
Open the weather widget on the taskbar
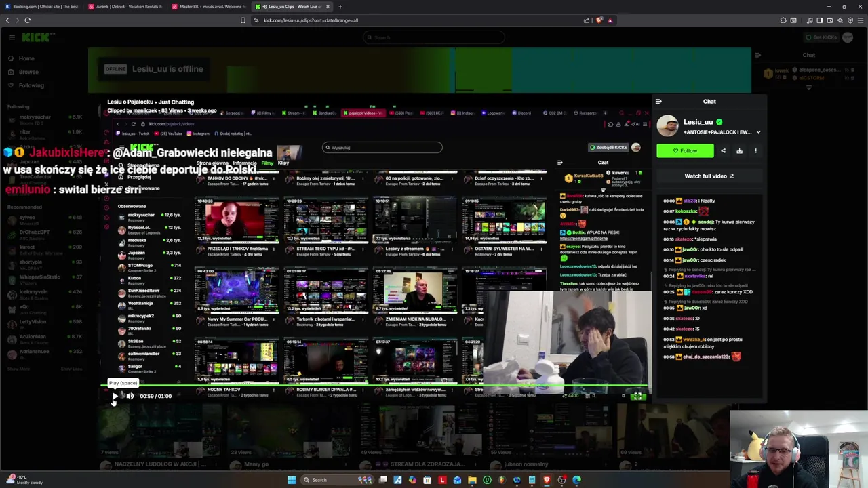24,480
